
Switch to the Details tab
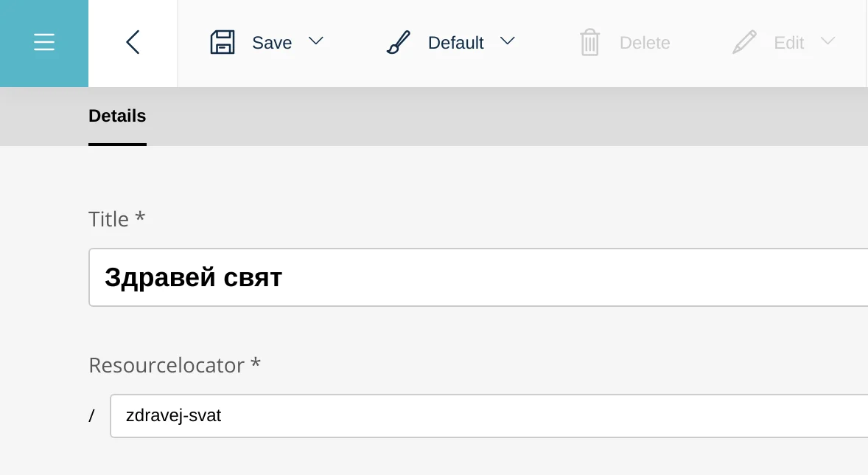click(x=117, y=116)
